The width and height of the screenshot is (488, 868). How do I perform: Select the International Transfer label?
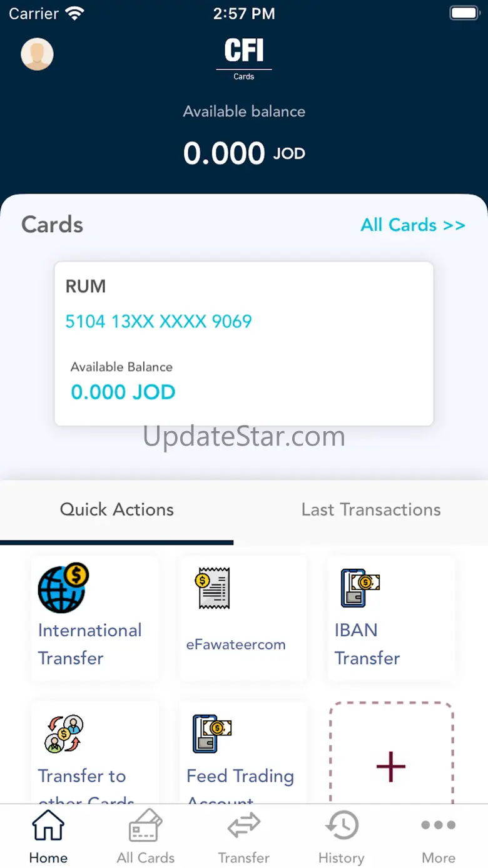90,644
